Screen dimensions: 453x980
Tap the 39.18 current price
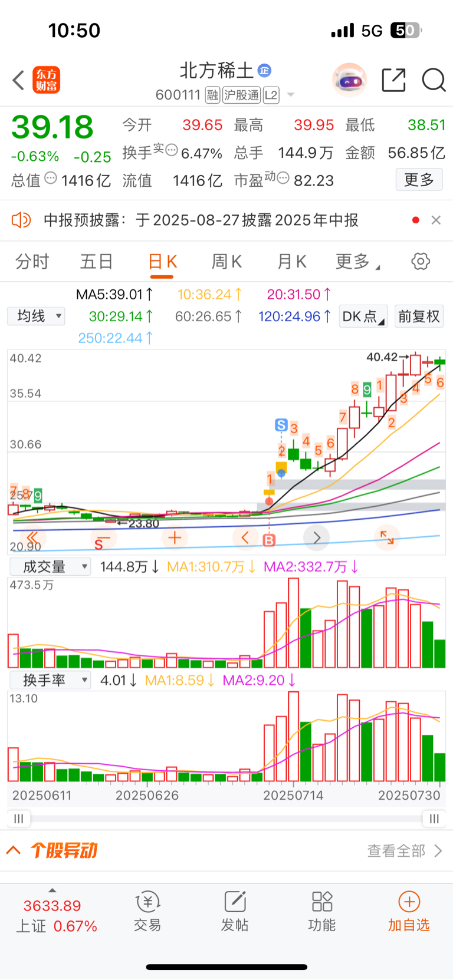click(52, 127)
